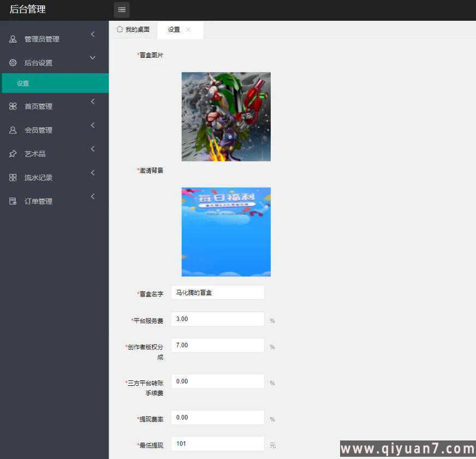Expand the 管理员管理 chevron arrow
Image resolution: width=476 pixels, height=459 pixels.
[x=93, y=34]
